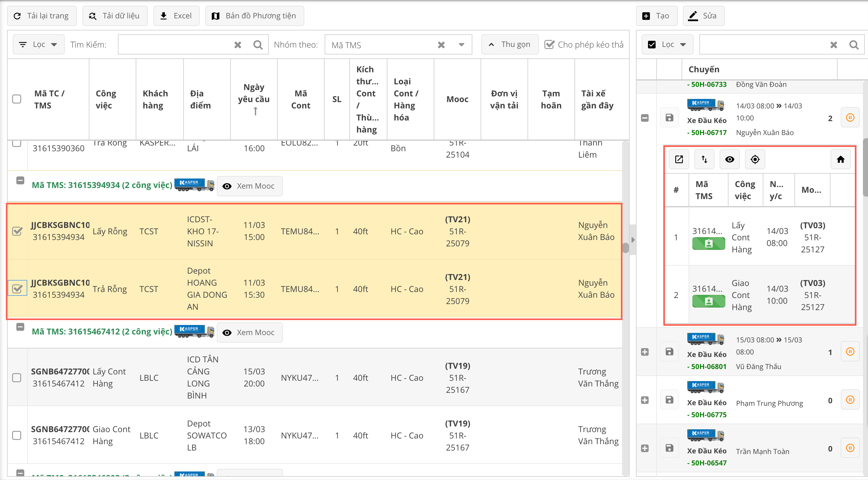Expand trip row for truck 50H-06775
The height and width of the screenshot is (480, 868).
click(x=645, y=400)
